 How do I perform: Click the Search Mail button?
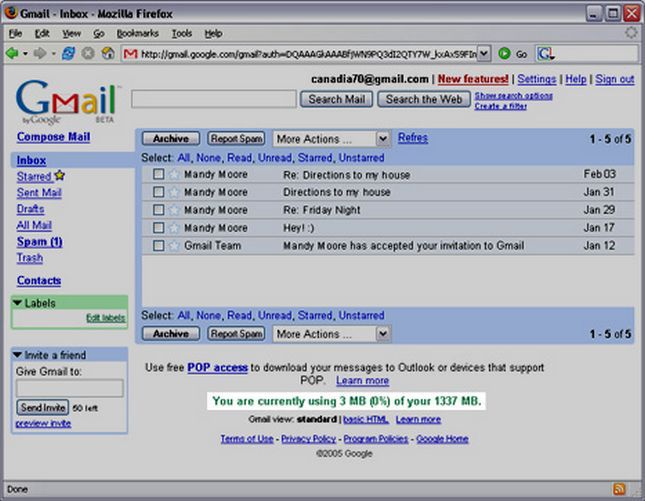coord(336,99)
